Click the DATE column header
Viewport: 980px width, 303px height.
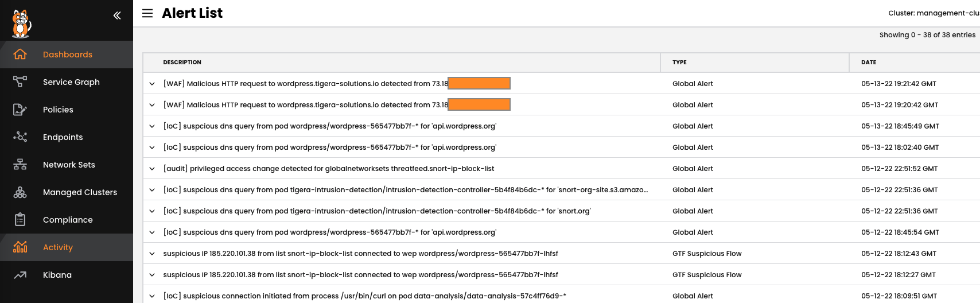[x=869, y=62]
